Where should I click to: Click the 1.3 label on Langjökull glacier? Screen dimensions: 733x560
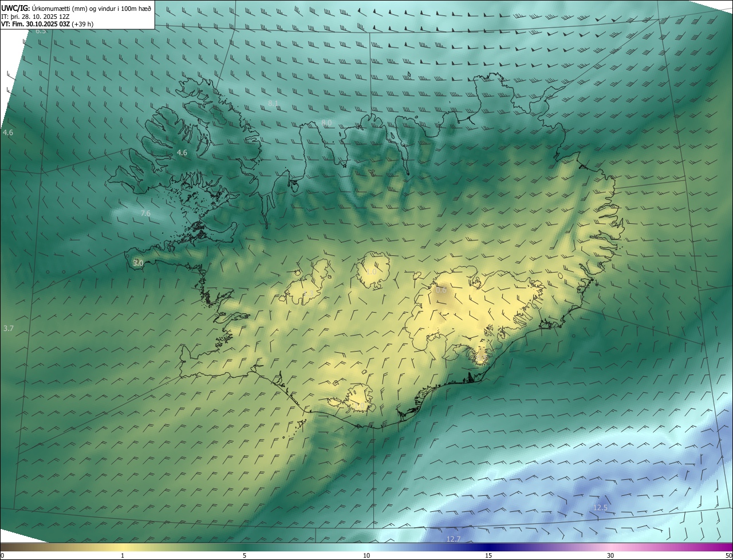[308, 294]
